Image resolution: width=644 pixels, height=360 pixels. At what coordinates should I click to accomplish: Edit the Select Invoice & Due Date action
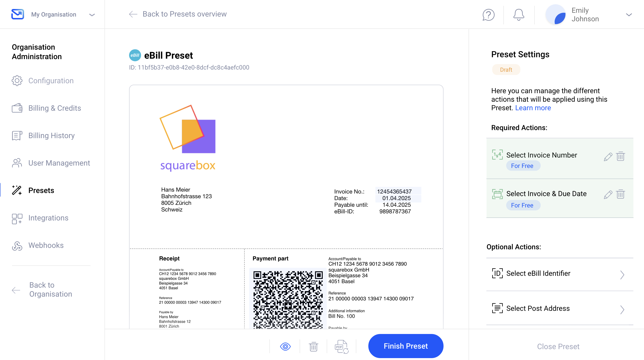tap(608, 195)
